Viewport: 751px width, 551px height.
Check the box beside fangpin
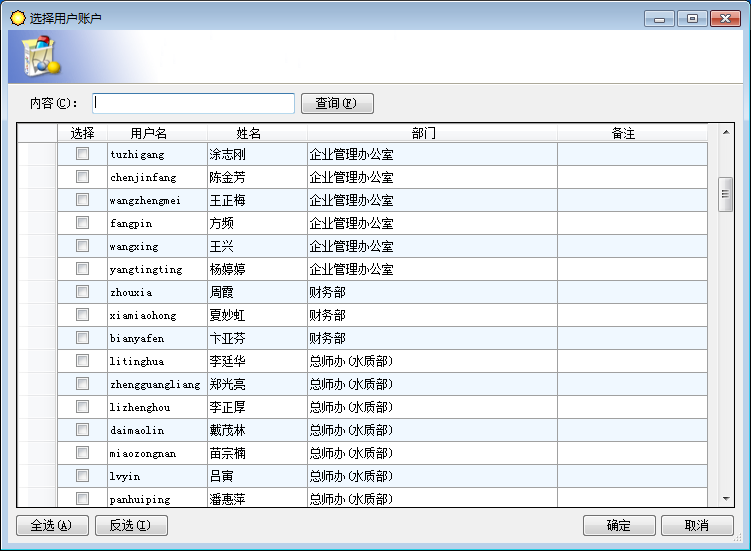click(82, 223)
